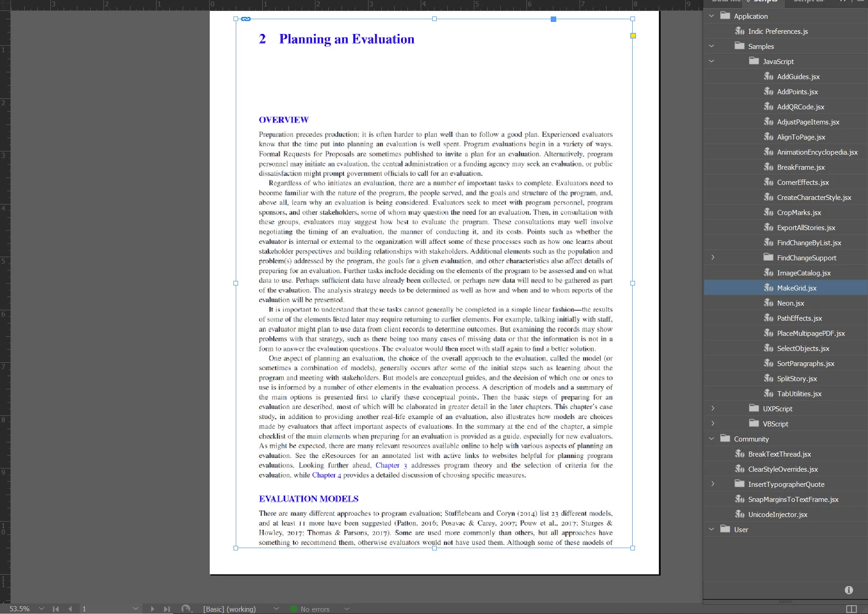868x614 pixels.
Task: Click the OVERVIEW heading in the document
Action: coord(284,120)
